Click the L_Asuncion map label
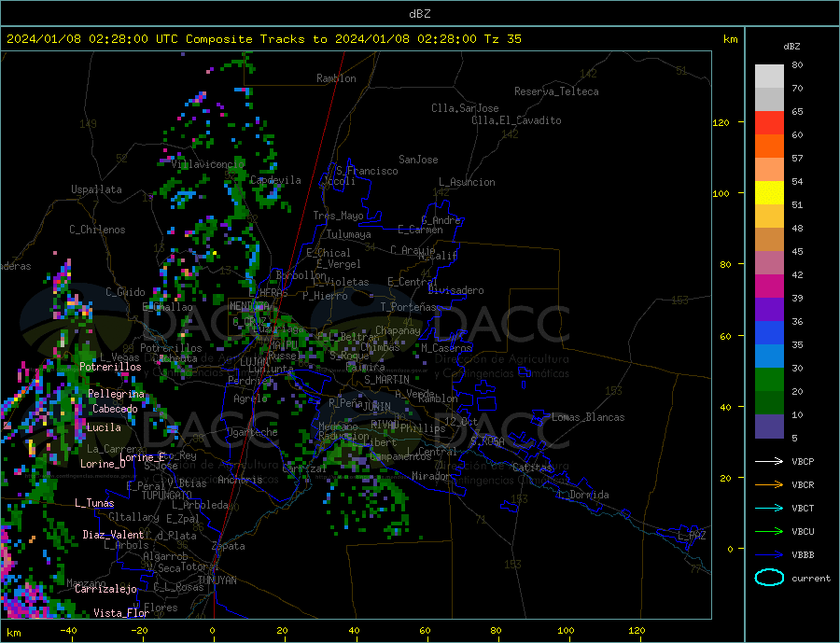Screen dimensions: 840x643 (x=468, y=182)
